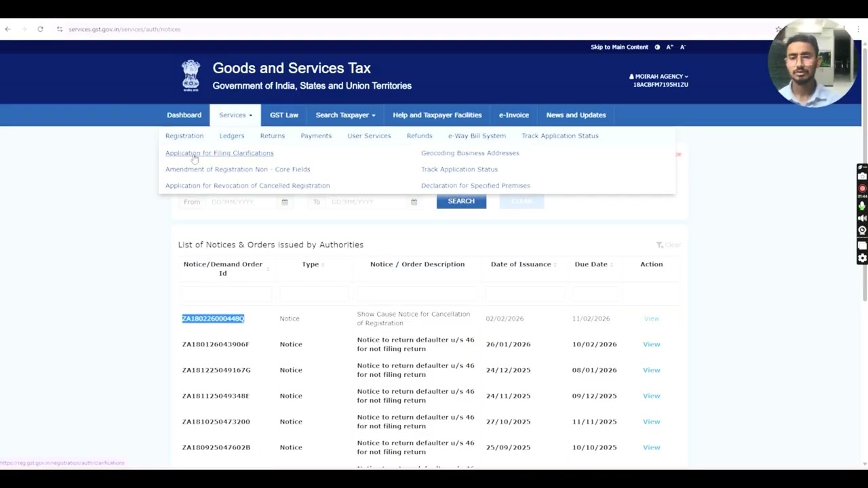Select the Ledgers submenu

point(232,136)
